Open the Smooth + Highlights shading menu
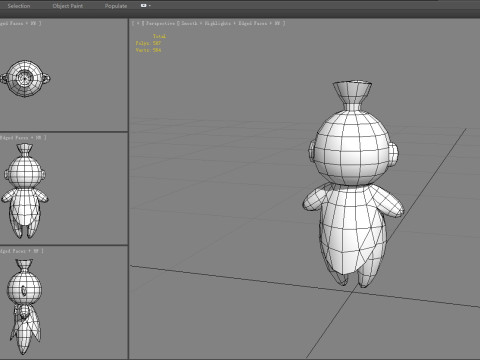The image size is (480, 360). pos(206,23)
